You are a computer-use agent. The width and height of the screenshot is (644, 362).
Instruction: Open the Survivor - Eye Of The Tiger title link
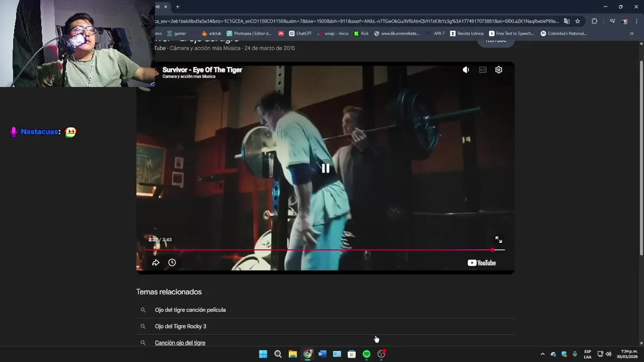[202, 70]
